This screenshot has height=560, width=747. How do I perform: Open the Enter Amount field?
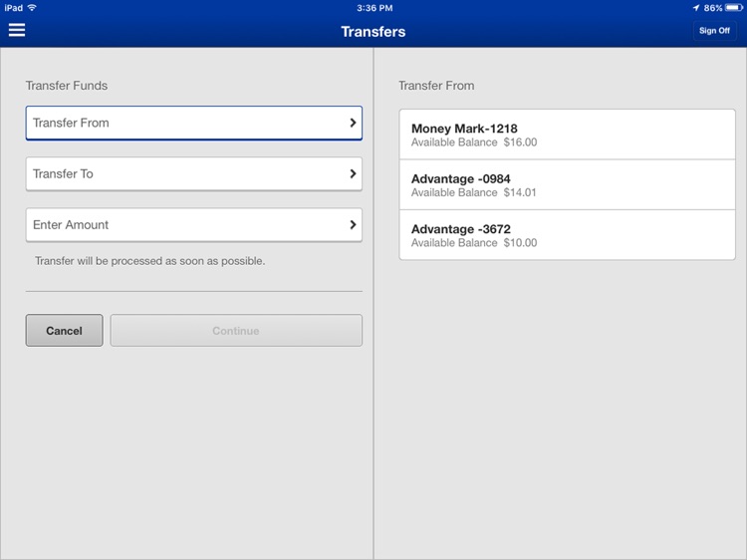tap(194, 225)
